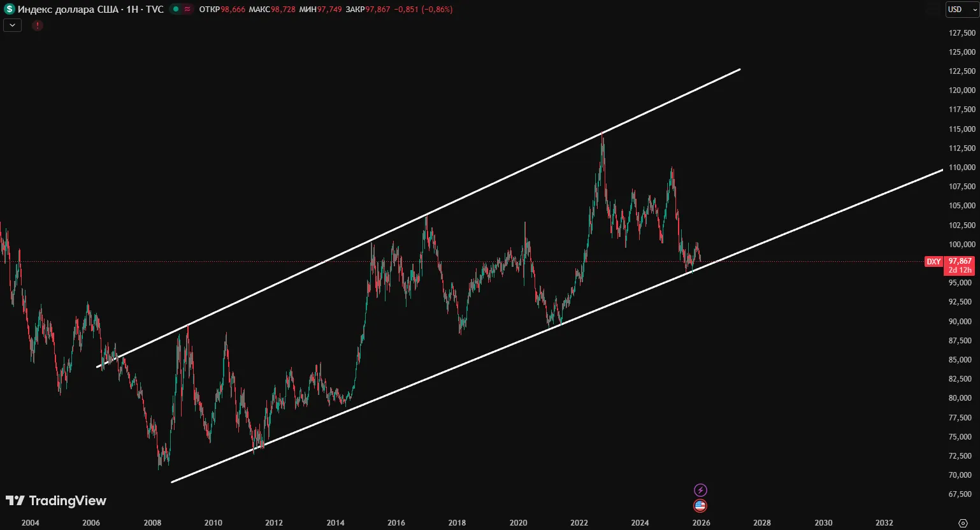Collapse the indicator legend chevron
Screen dimensions: 980x530
coord(13,25)
